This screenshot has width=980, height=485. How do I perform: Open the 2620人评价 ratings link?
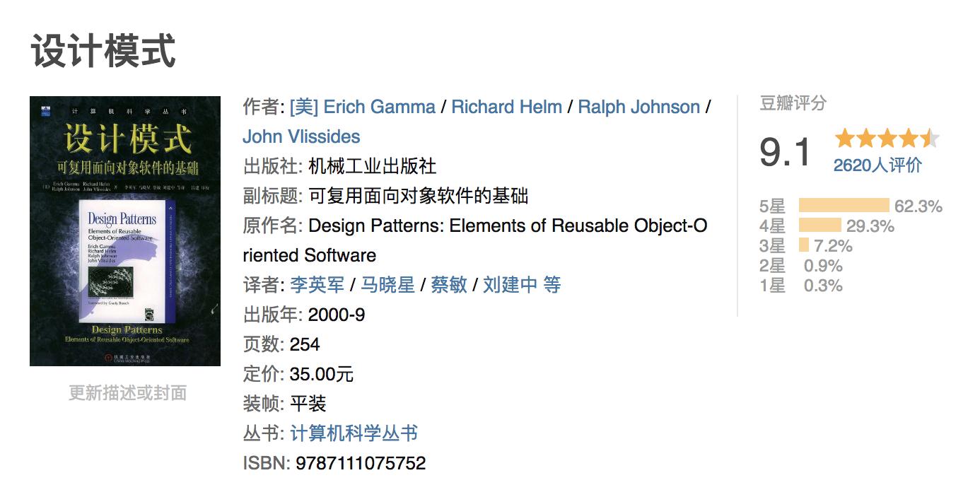877,165
